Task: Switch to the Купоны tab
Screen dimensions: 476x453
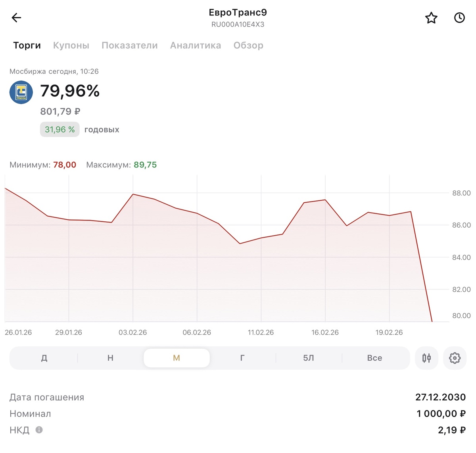Action: point(71,45)
